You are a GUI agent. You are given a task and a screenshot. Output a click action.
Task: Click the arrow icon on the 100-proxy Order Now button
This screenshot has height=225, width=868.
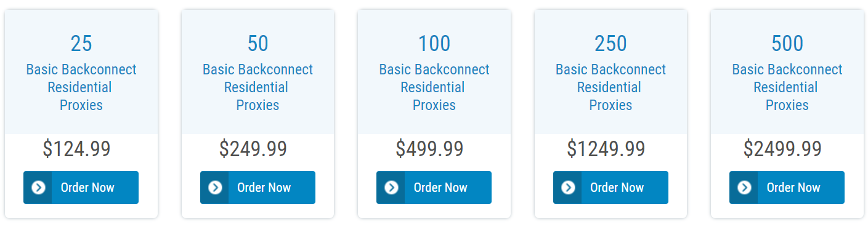tap(391, 187)
